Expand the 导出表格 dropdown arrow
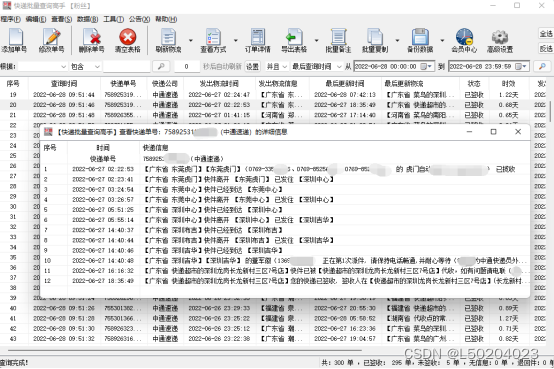Viewport: 554px width, 369px height. (x=316, y=40)
